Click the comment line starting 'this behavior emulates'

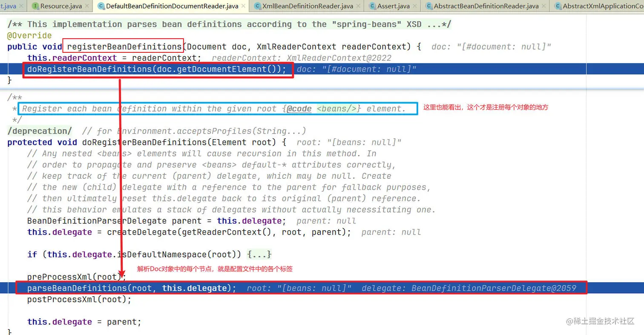click(232, 209)
